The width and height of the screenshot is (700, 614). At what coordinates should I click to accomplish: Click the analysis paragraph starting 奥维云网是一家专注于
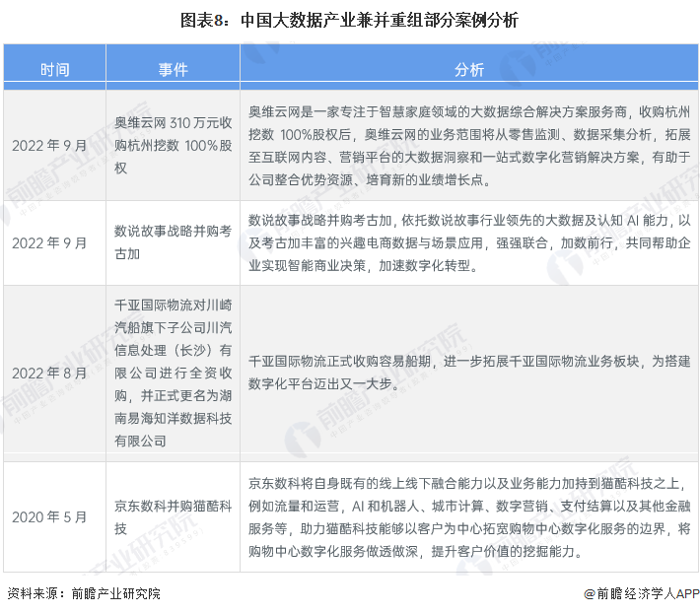[469, 146]
